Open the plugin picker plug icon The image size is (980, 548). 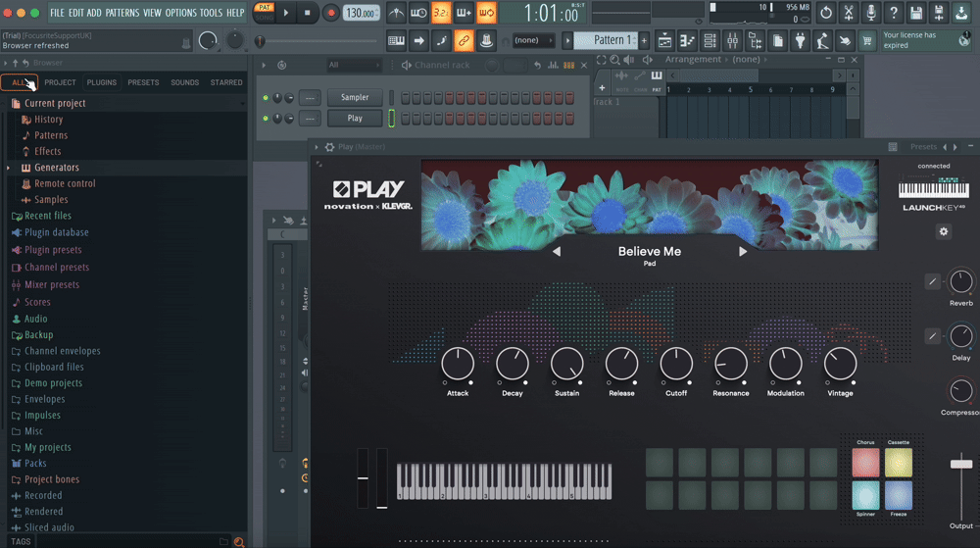(x=800, y=41)
